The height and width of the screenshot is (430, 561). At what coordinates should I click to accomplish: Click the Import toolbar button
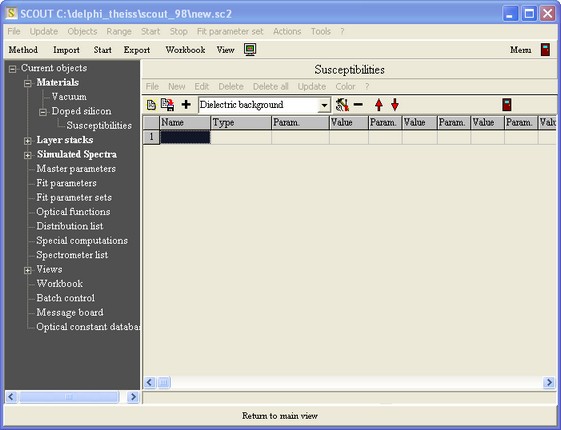click(x=66, y=50)
